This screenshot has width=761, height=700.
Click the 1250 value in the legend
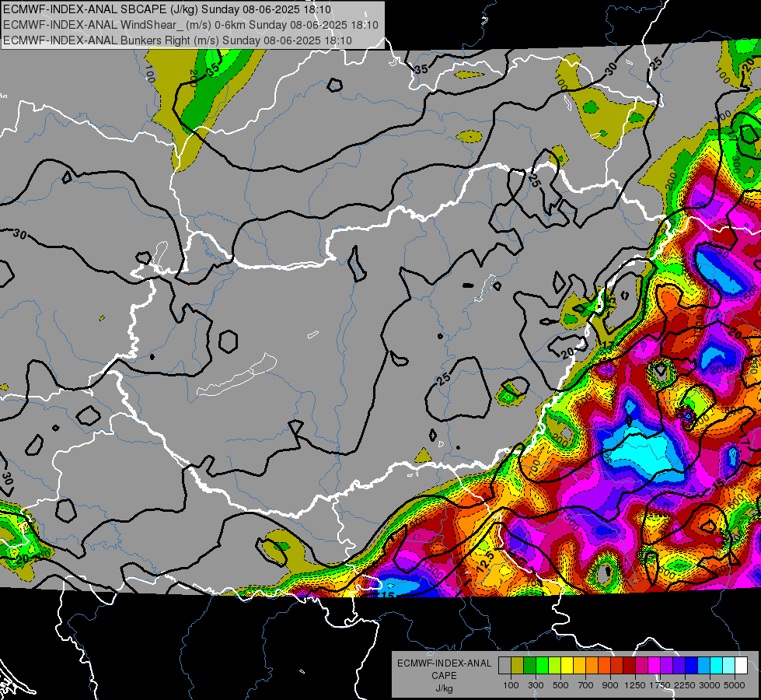click(635, 685)
